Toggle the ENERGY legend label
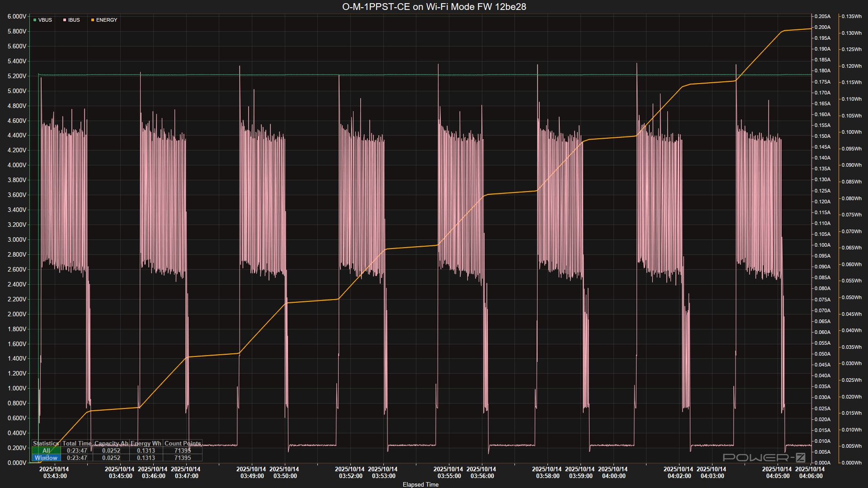 (107, 20)
